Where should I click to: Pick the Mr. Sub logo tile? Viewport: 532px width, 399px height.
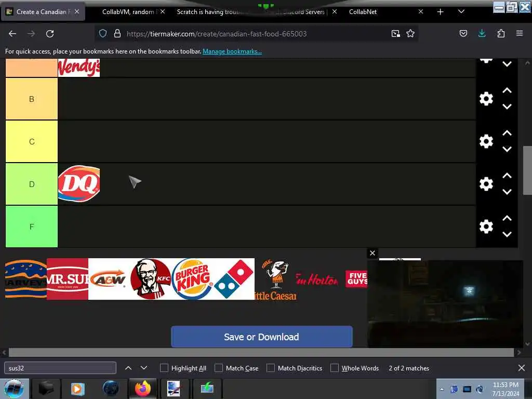[68, 279]
